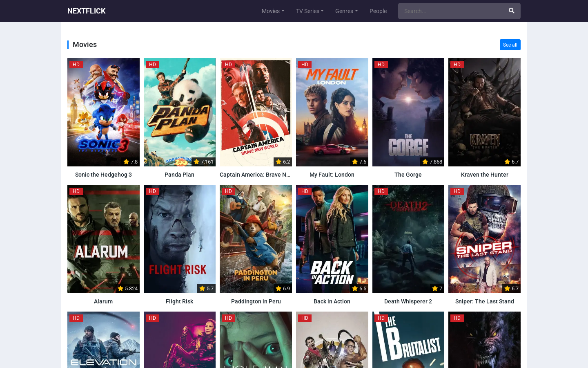
Task: Click the My Fault London poster
Action: (x=332, y=112)
